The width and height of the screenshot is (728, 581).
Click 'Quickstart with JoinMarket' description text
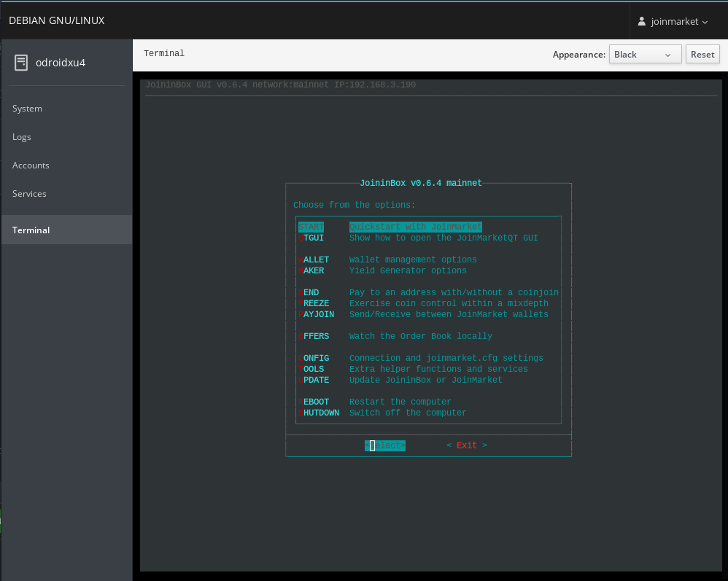(x=416, y=227)
